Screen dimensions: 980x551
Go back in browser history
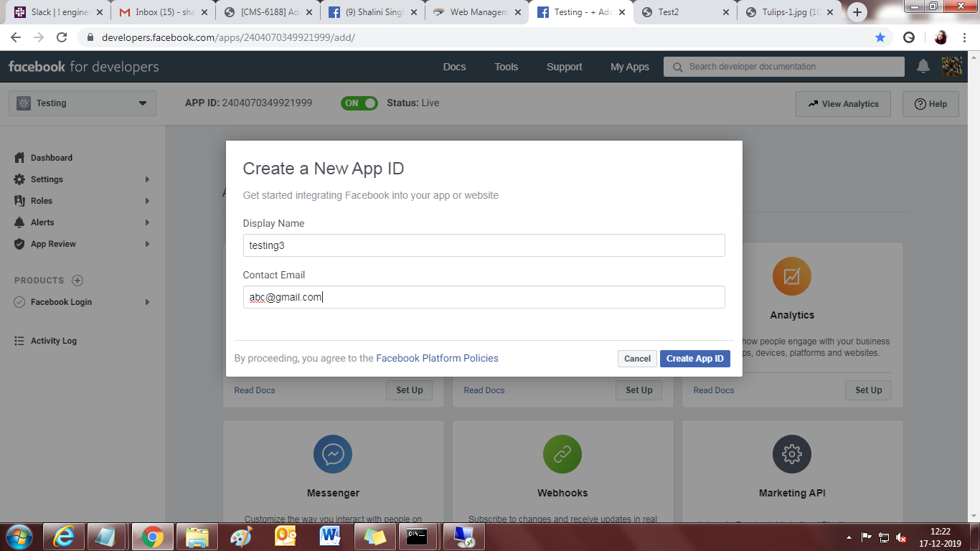coord(16,37)
